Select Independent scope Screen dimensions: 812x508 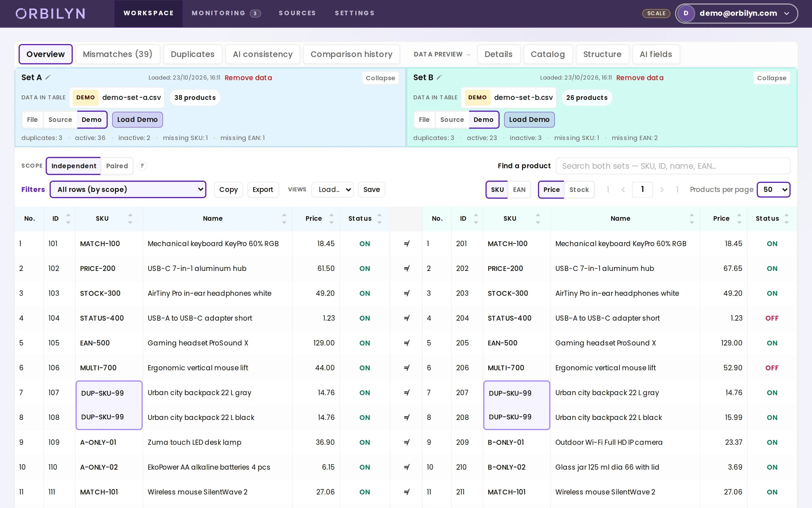tap(74, 166)
